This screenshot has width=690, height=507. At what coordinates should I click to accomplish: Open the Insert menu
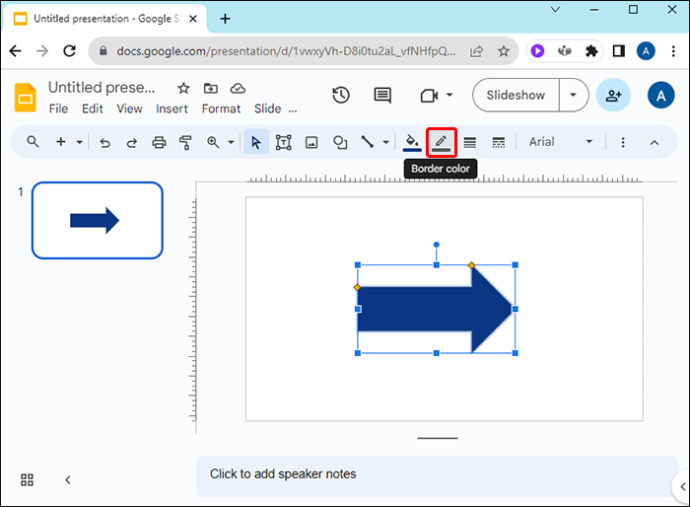[172, 109]
